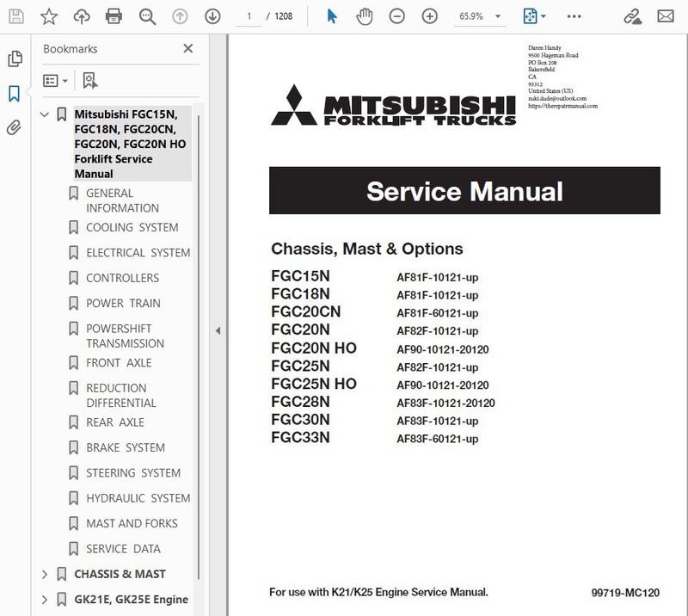Open the STEERING SYSTEM bookmark
688x616 pixels.
pyautogui.click(x=133, y=473)
